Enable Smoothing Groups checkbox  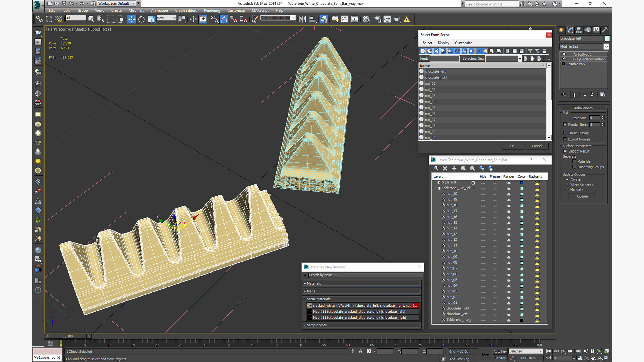click(x=574, y=167)
